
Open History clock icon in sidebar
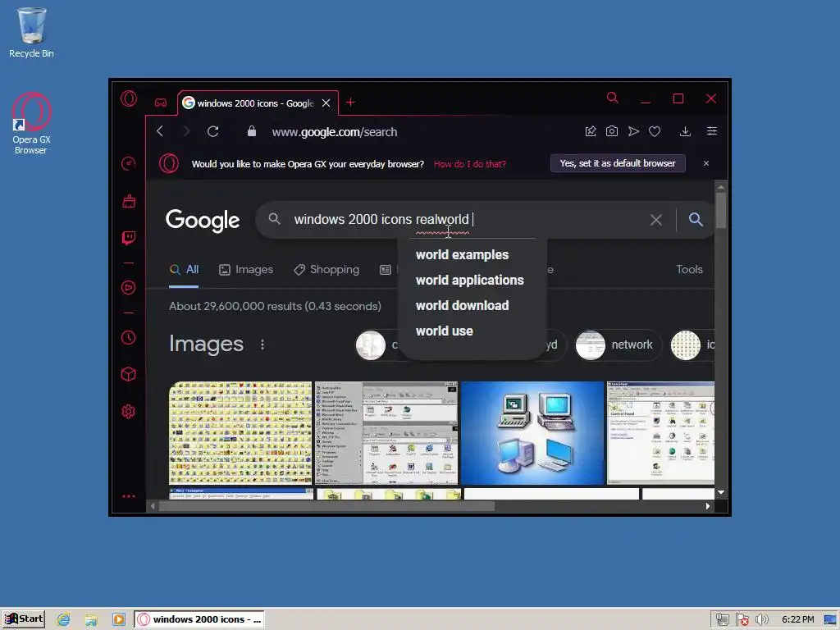(129, 337)
